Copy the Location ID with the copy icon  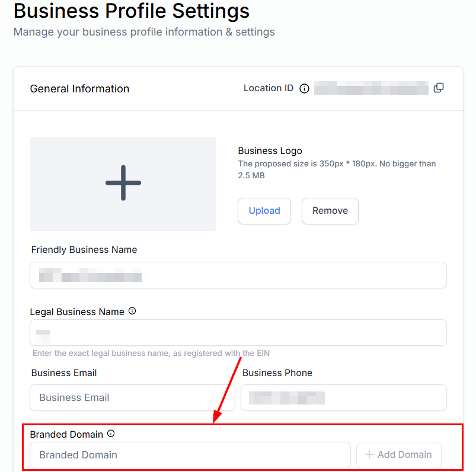coord(439,88)
